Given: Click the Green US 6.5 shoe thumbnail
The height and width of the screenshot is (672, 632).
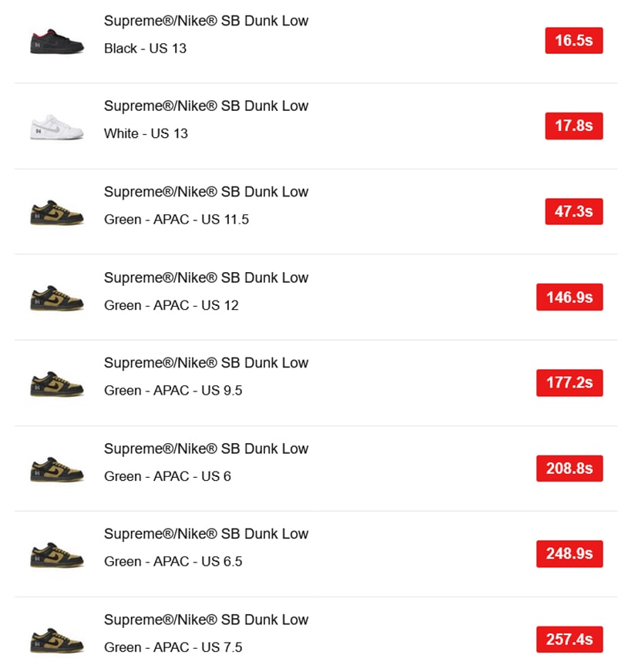Looking at the screenshot, I should (x=56, y=554).
